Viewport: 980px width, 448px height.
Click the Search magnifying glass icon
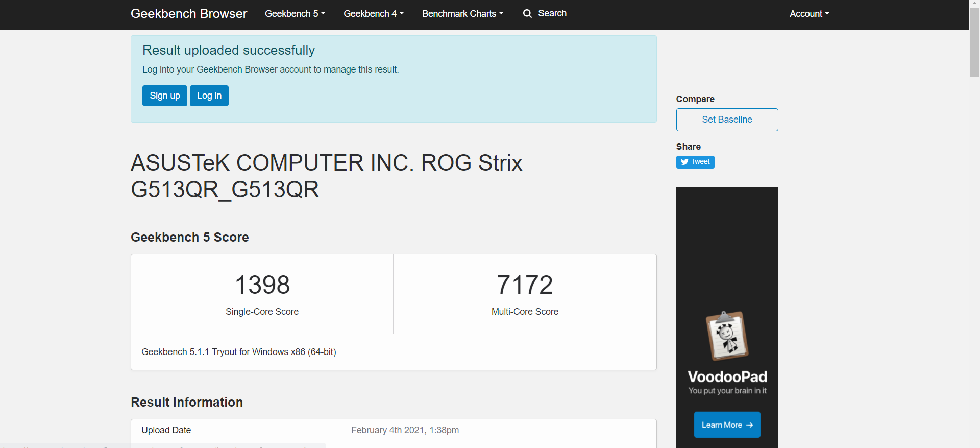pyautogui.click(x=527, y=14)
